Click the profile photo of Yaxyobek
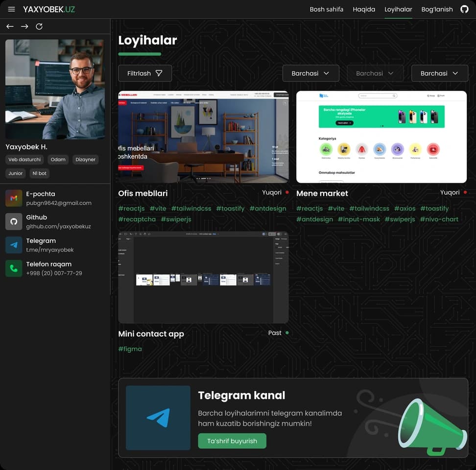The width and height of the screenshot is (476, 470). [55, 89]
